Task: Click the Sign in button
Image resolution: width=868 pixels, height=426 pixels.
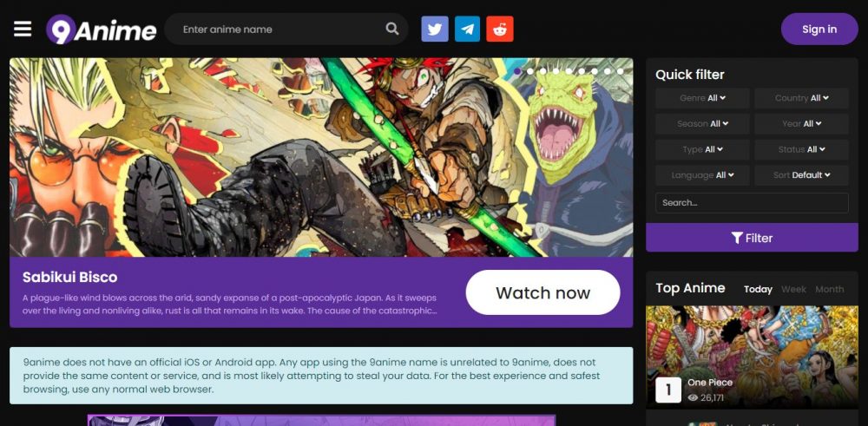Action: tap(819, 29)
